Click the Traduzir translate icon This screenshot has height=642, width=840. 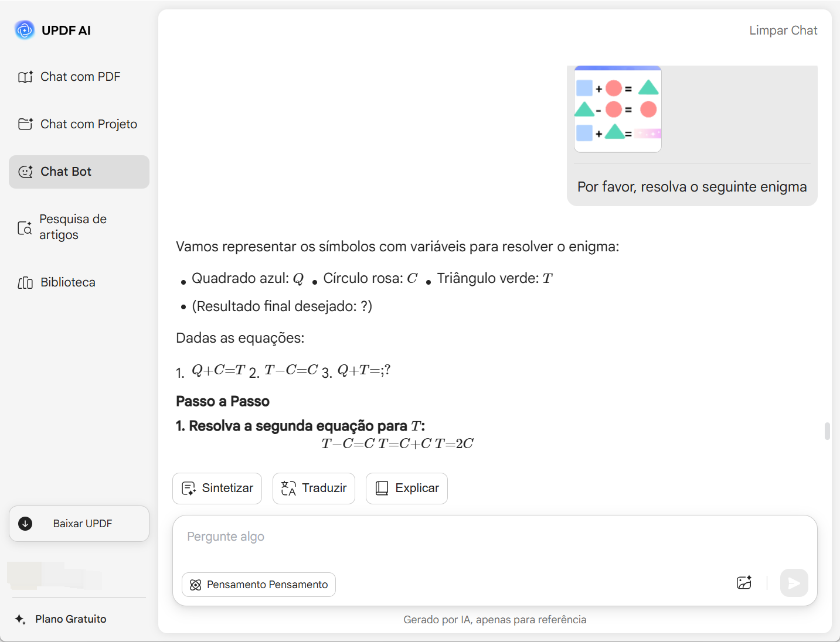coord(288,489)
